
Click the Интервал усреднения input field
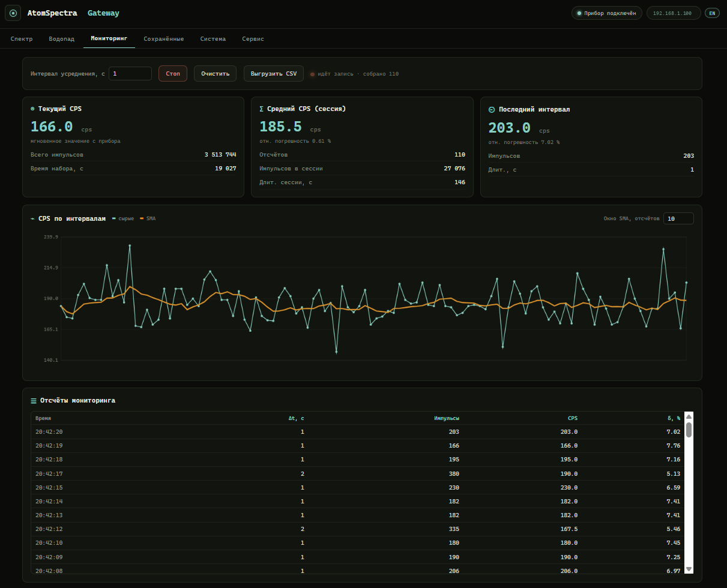(130, 74)
